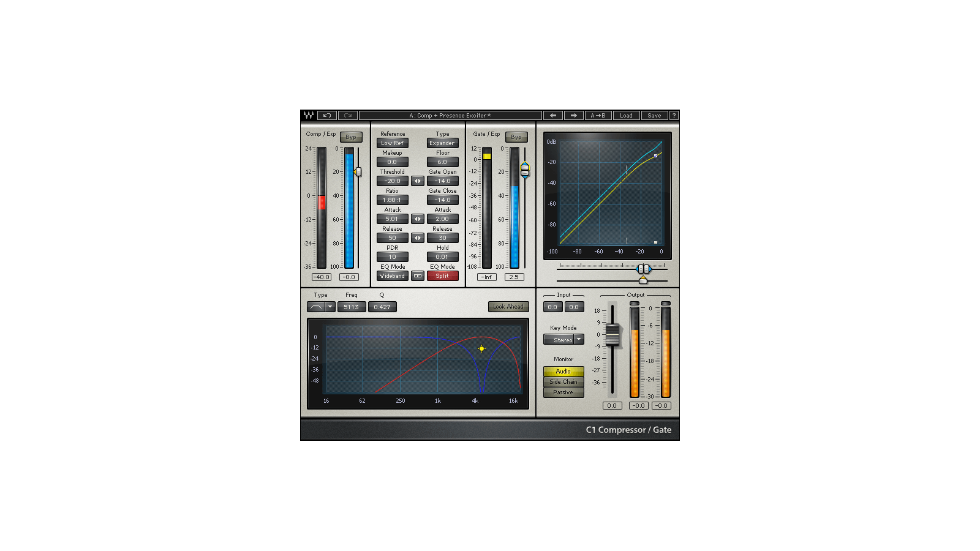Open help with the question mark
The height and width of the screenshot is (551, 980).
click(x=674, y=115)
